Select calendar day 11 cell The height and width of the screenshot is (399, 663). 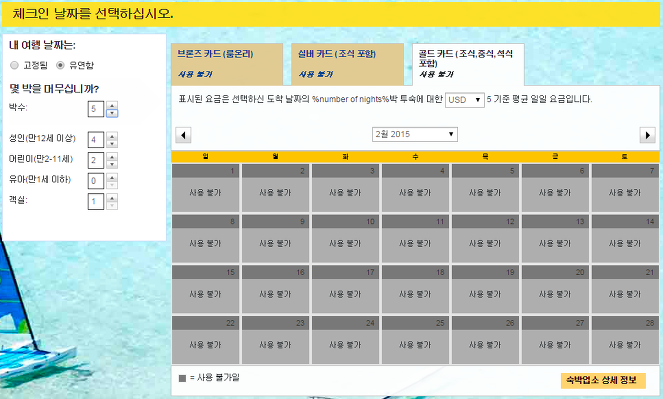pos(415,239)
